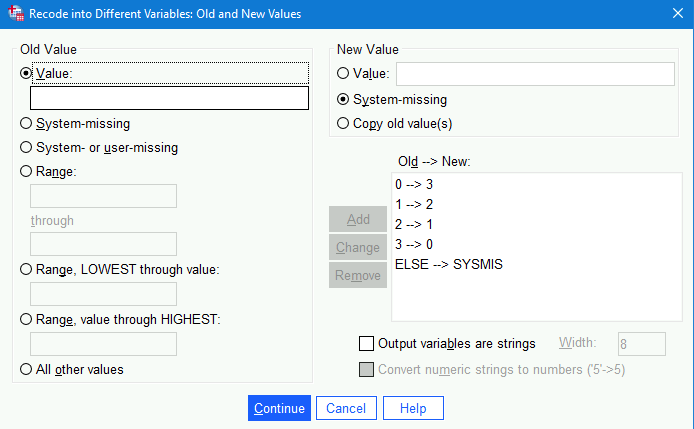Open the Help button
The width and height of the screenshot is (694, 429).
413,408
